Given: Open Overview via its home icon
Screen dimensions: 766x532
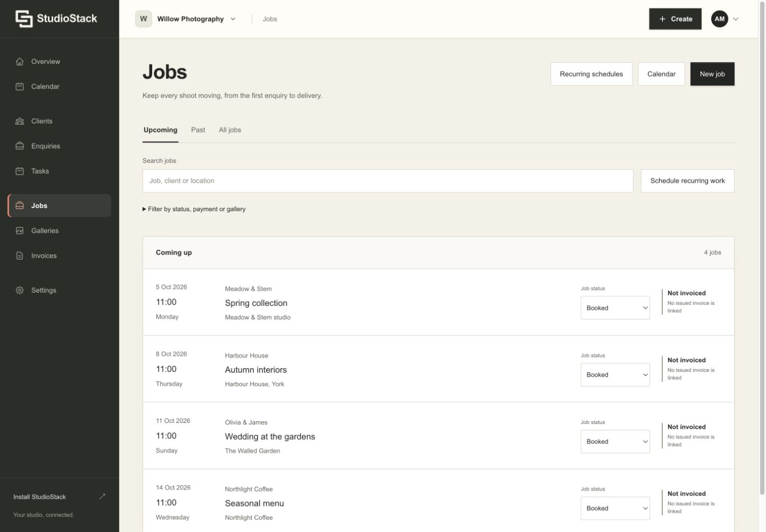Looking at the screenshot, I should click(20, 61).
